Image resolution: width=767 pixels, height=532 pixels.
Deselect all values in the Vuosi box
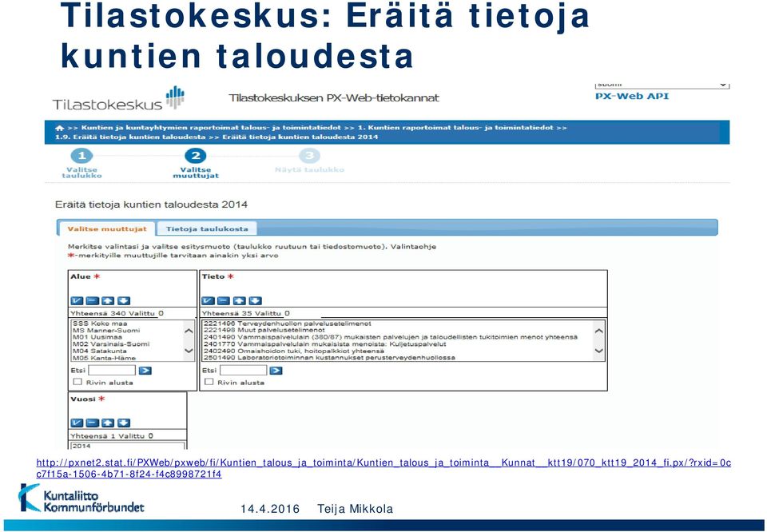(x=93, y=423)
